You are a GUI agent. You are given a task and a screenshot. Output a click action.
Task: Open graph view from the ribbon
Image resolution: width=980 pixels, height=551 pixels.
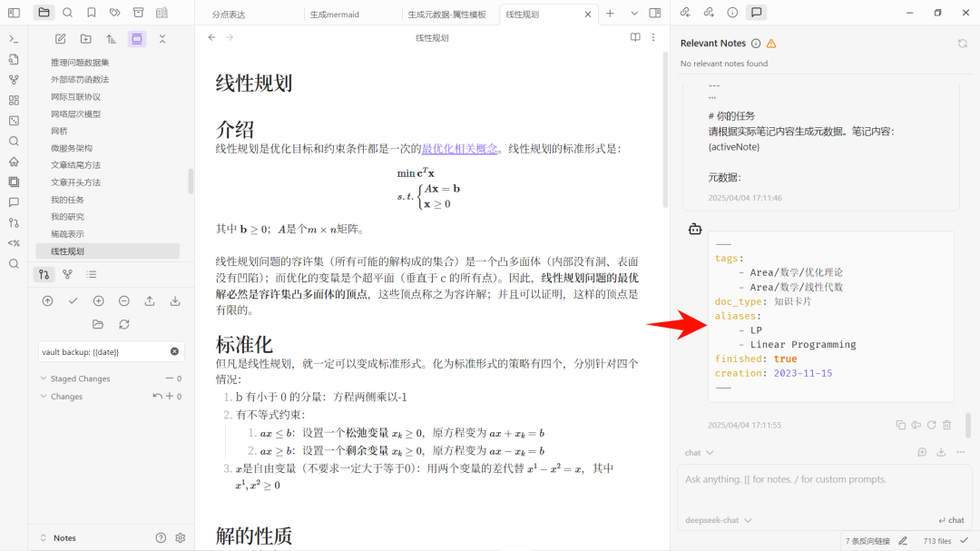14,80
